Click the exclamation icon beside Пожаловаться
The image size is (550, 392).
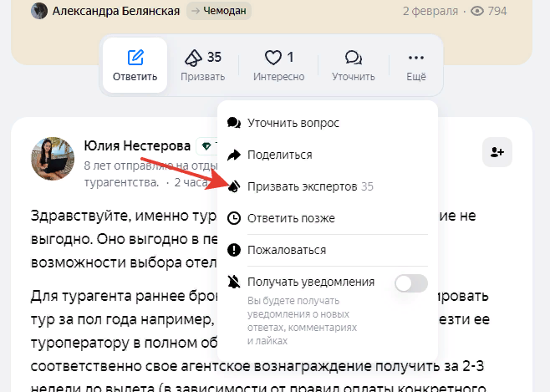click(234, 250)
